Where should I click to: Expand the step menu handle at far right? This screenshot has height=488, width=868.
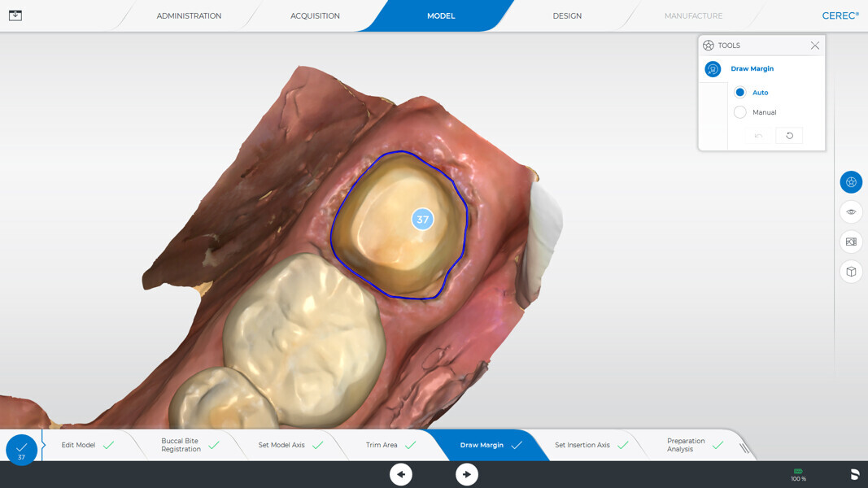click(x=744, y=447)
